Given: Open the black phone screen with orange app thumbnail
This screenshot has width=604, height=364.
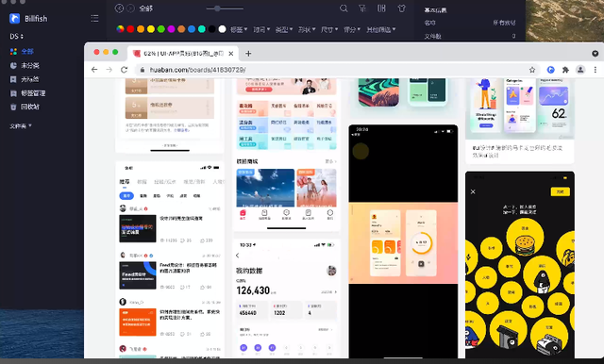Looking at the screenshot, I should pos(403,241).
